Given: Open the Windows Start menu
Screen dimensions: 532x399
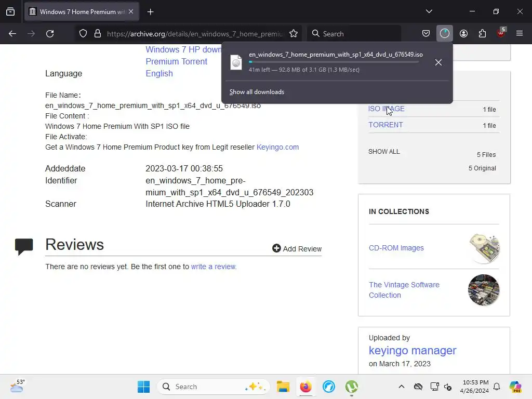Looking at the screenshot, I should pyautogui.click(x=143, y=387).
